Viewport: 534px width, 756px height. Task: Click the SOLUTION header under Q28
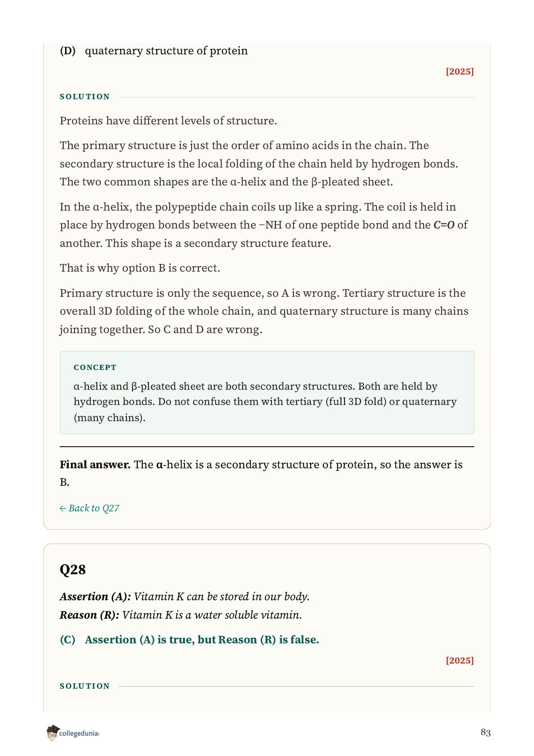[x=85, y=686]
